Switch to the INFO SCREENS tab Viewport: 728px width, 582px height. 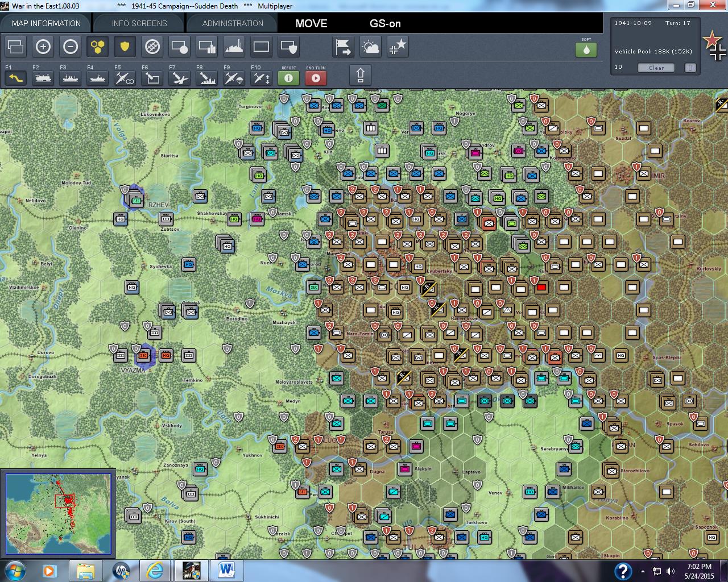click(139, 23)
